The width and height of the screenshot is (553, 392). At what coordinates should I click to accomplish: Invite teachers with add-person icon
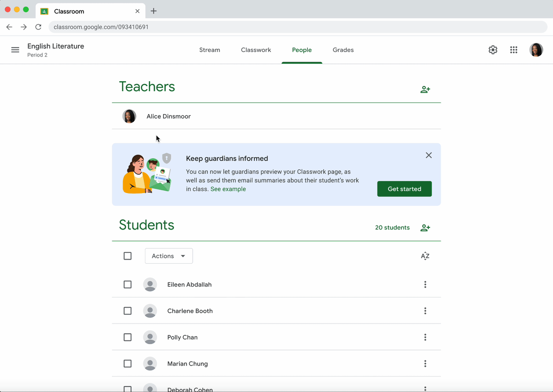point(425,89)
